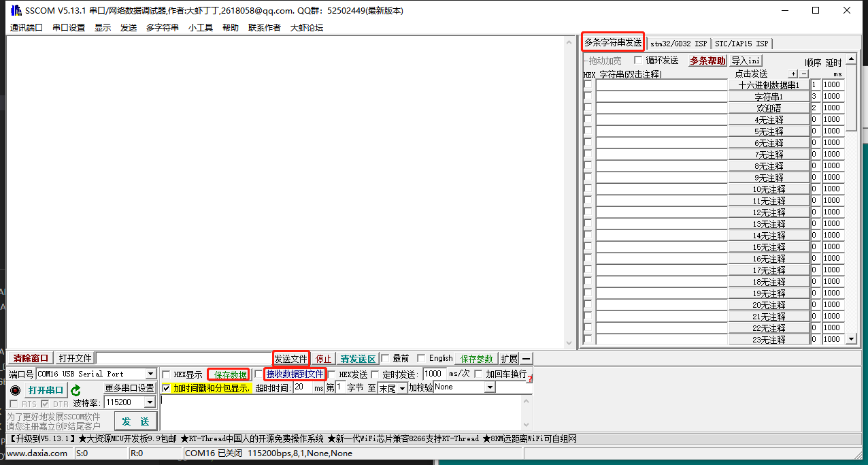
Task: Click the 扩展 expand button
Action: (510, 359)
